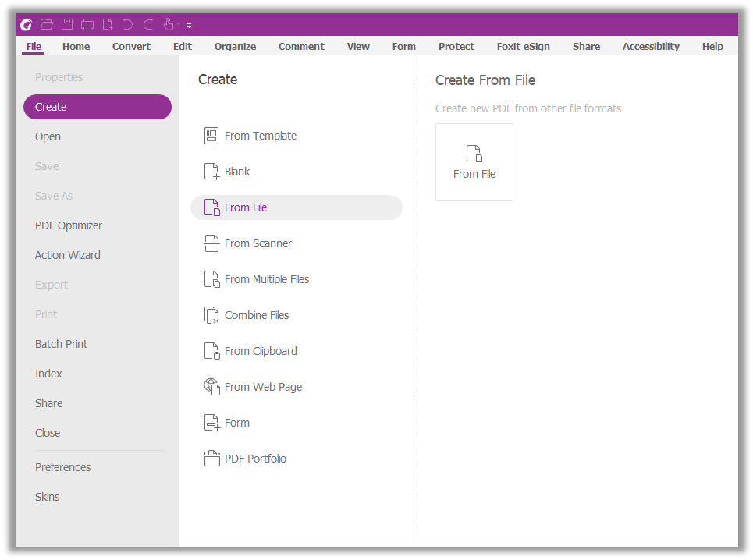Select the Organize ribbon tab

pyautogui.click(x=235, y=47)
